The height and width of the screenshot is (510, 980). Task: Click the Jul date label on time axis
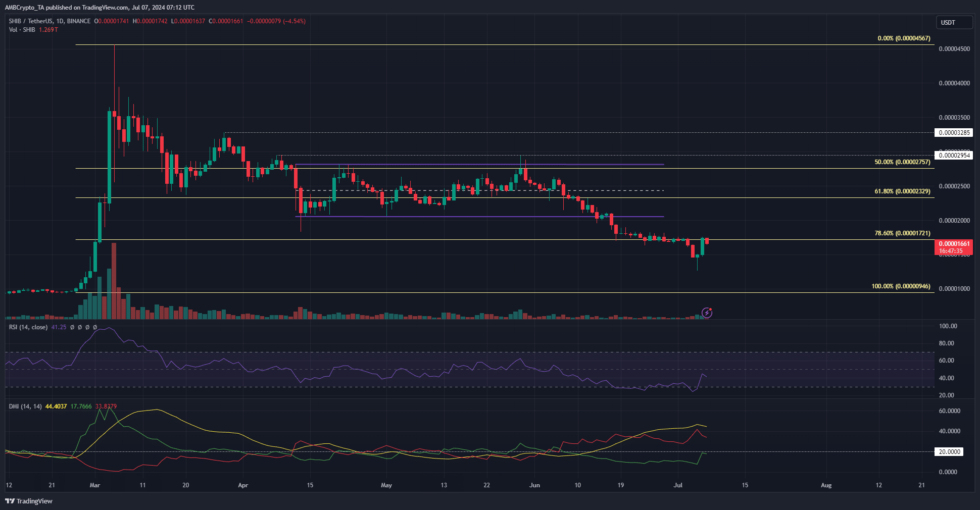(678, 485)
